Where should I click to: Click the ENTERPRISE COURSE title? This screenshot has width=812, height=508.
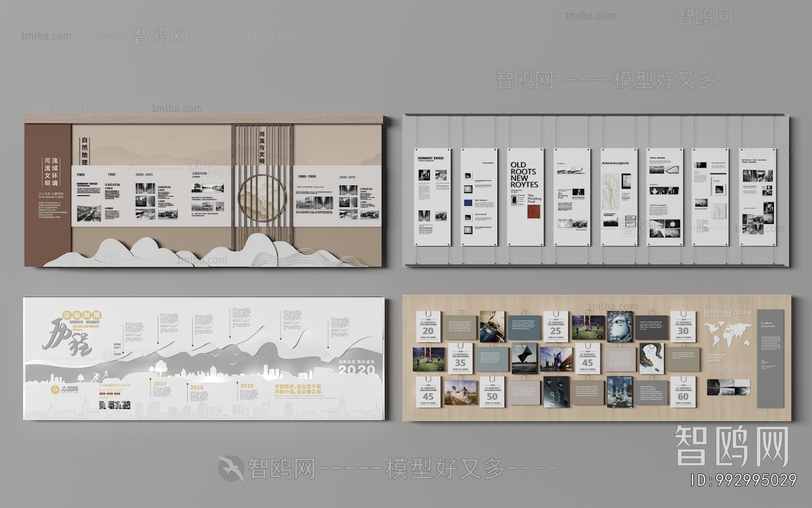pyautogui.click(x=728, y=312)
